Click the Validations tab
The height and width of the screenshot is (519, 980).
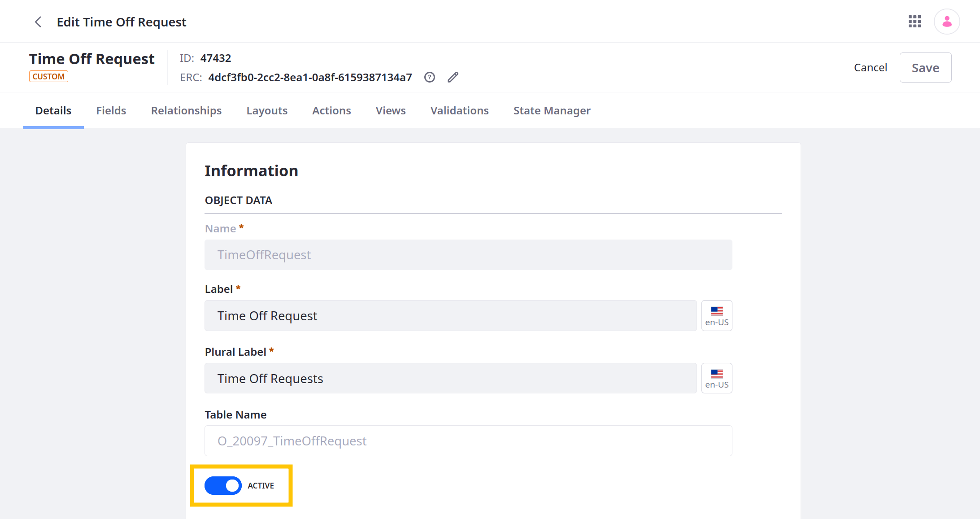[x=460, y=111]
